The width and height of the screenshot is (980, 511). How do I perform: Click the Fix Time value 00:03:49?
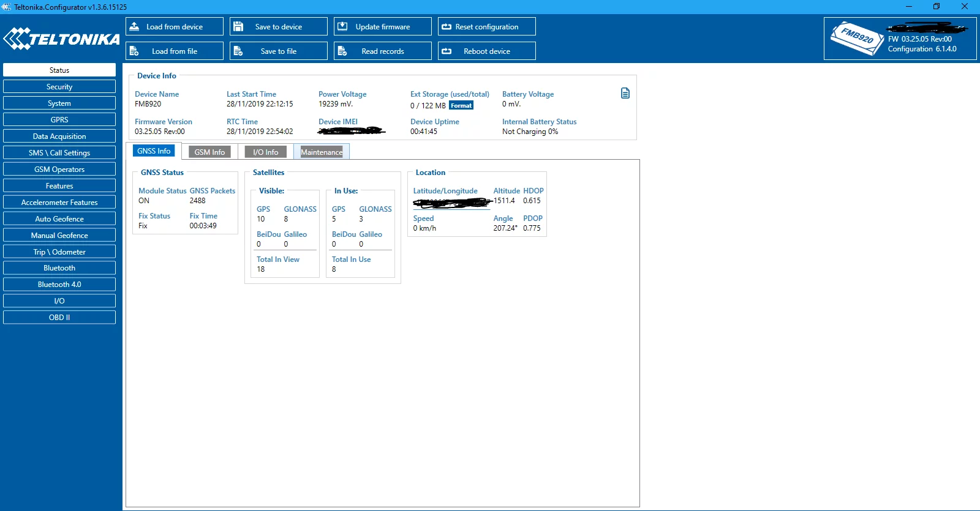[x=203, y=226]
